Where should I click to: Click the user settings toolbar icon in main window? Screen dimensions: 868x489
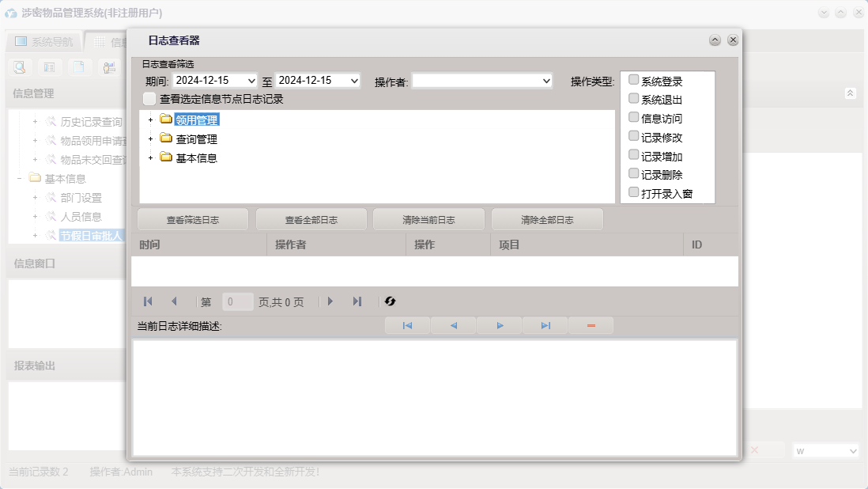pos(109,67)
